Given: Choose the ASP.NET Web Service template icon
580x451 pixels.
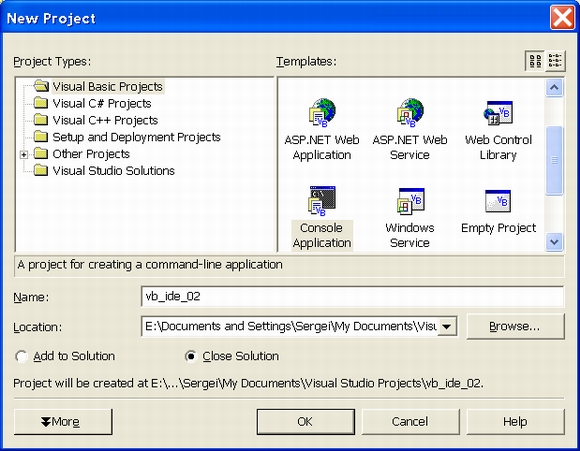Looking at the screenshot, I should click(410, 112).
